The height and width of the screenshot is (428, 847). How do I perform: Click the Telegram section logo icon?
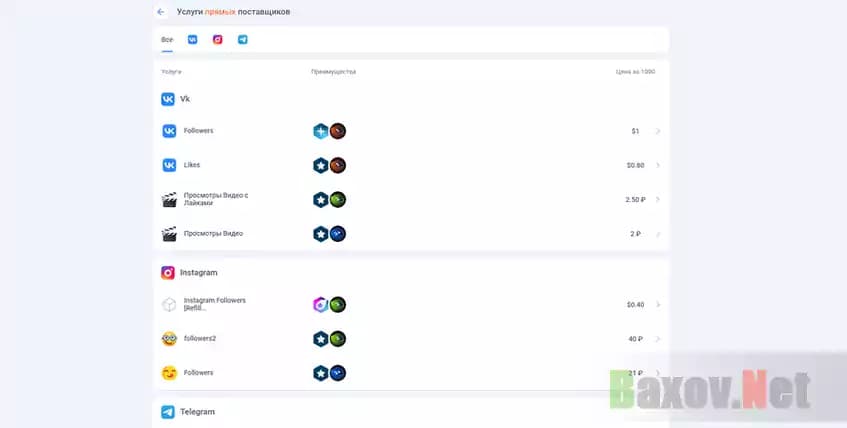point(168,412)
